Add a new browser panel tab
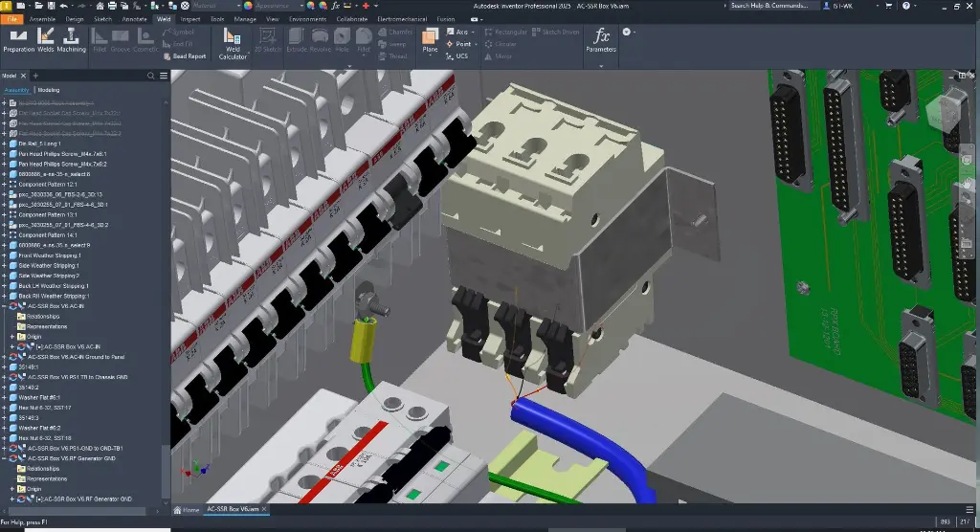Image resolution: width=980 pixels, height=532 pixels. pyautogui.click(x=35, y=76)
